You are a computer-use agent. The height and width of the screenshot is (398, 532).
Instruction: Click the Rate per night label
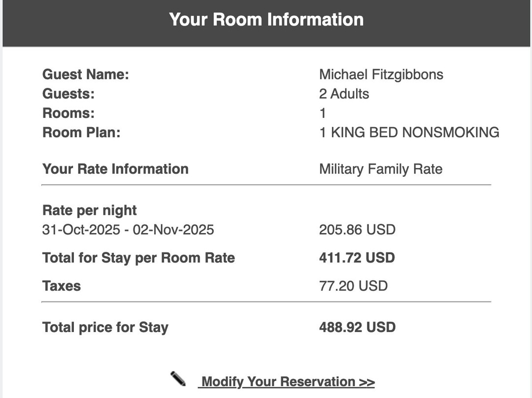coord(90,210)
